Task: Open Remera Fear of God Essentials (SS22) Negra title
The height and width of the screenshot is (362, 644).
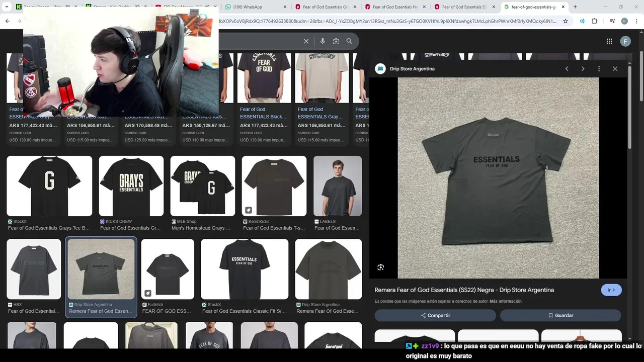Action: click(x=464, y=290)
